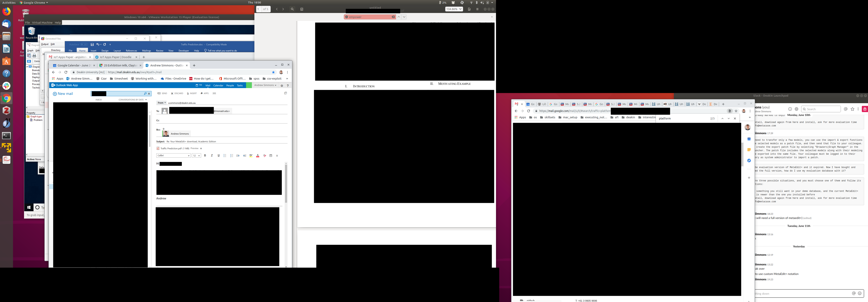This screenshot has width=868, height=302.
Task: Toggle underline formatting in email editor
Action: (218, 155)
